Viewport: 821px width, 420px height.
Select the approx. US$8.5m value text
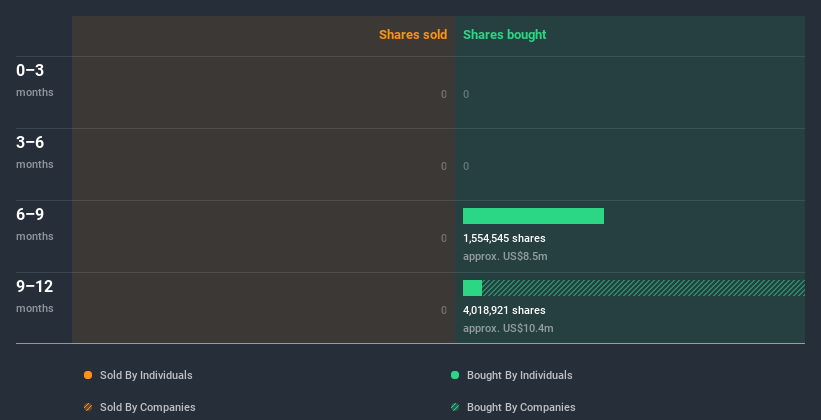[x=505, y=256]
